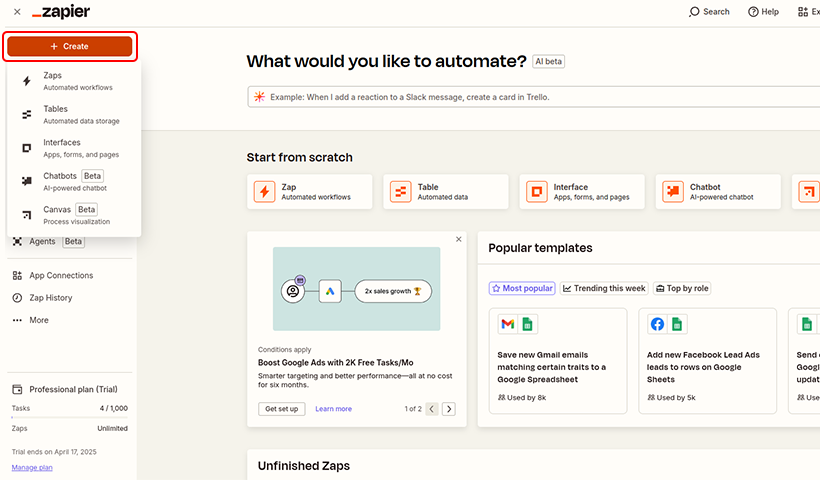Click the sparkle icon in prompt field

coord(259,97)
